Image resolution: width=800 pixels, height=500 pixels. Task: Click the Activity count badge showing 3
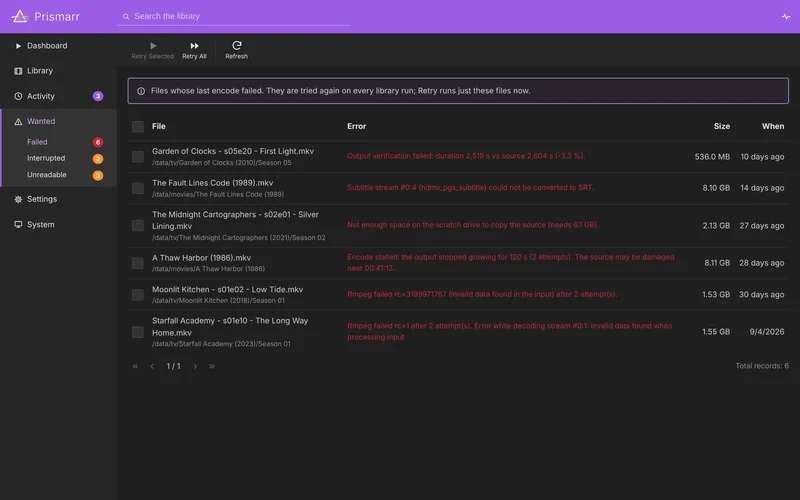pos(98,96)
